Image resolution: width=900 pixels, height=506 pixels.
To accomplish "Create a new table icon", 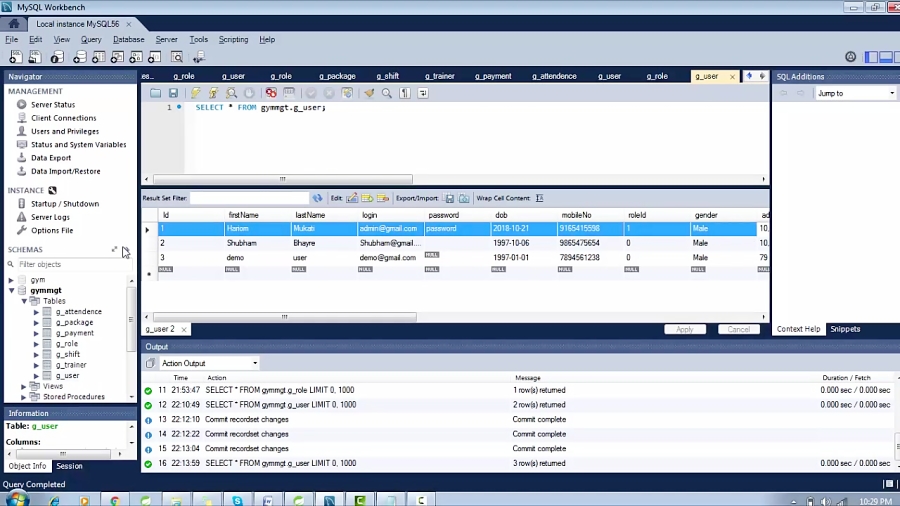I will coord(99,57).
